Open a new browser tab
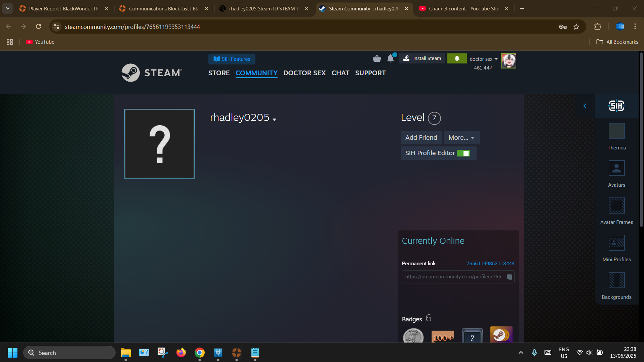Screen dimensions: 644x362 (x=522, y=8)
